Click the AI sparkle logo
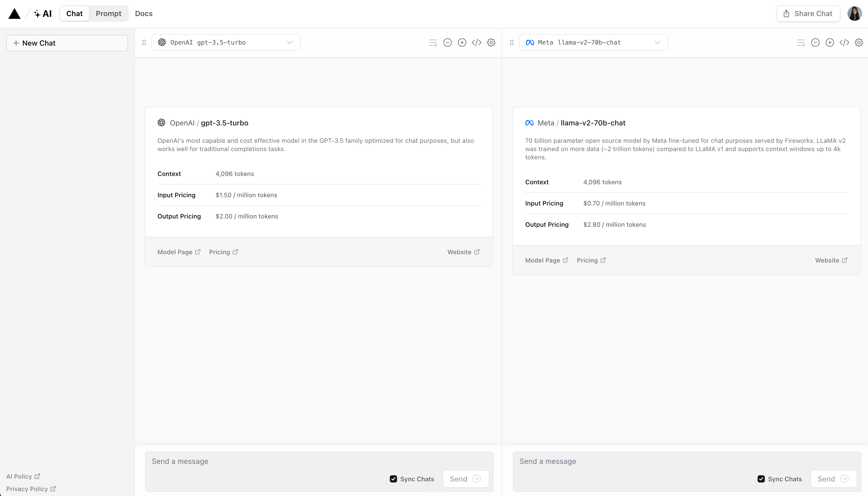 pos(43,14)
